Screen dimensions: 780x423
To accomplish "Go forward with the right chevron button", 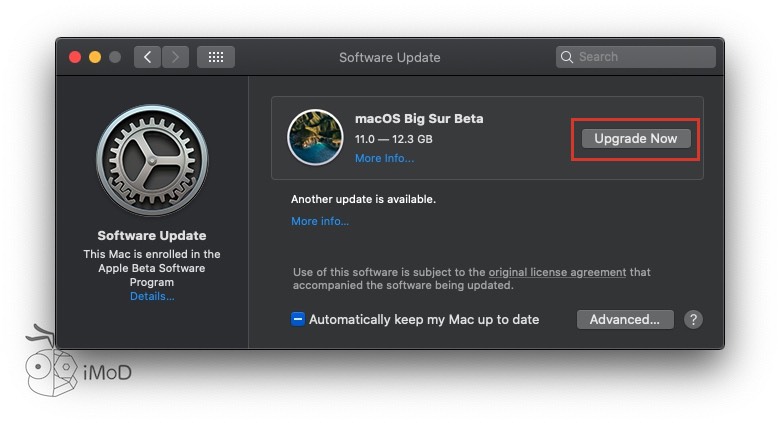I will click(x=175, y=57).
